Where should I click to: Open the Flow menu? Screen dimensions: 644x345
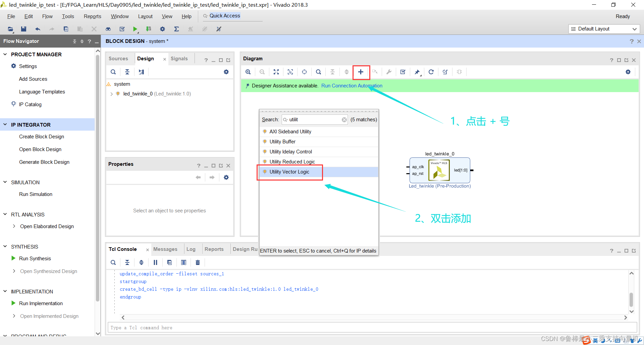point(47,16)
